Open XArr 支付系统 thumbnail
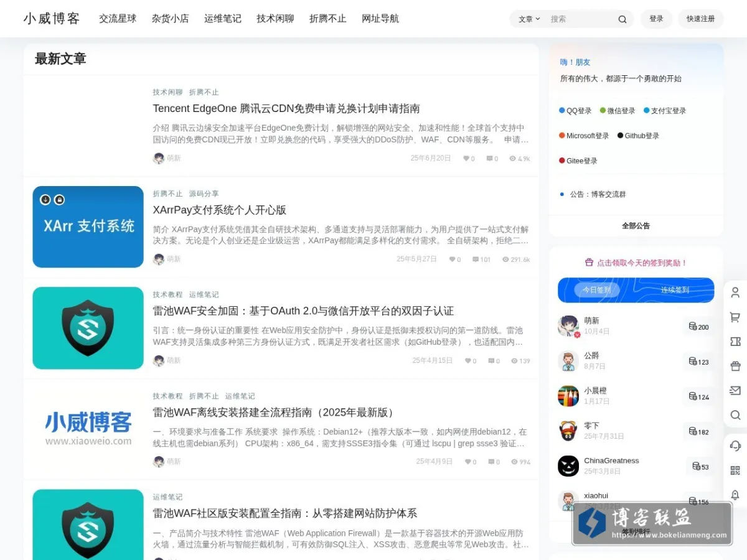 click(x=88, y=226)
